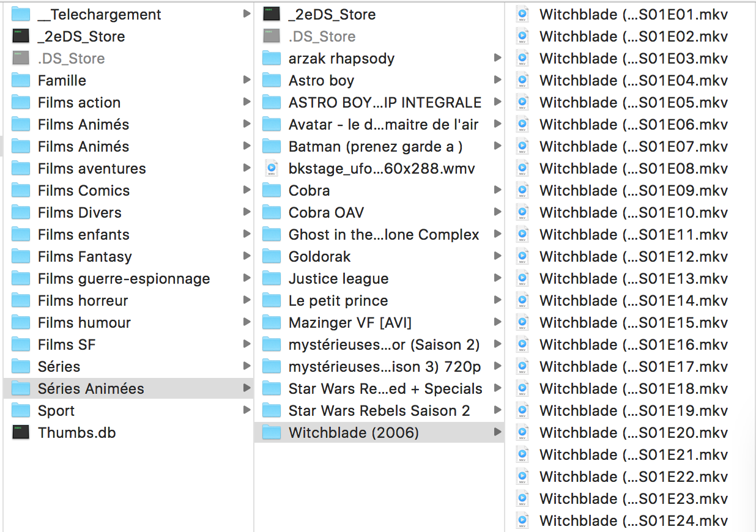The width and height of the screenshot is (756, 532).
Task: Select the Films enfants folder name
Action: tap(84, 235)
